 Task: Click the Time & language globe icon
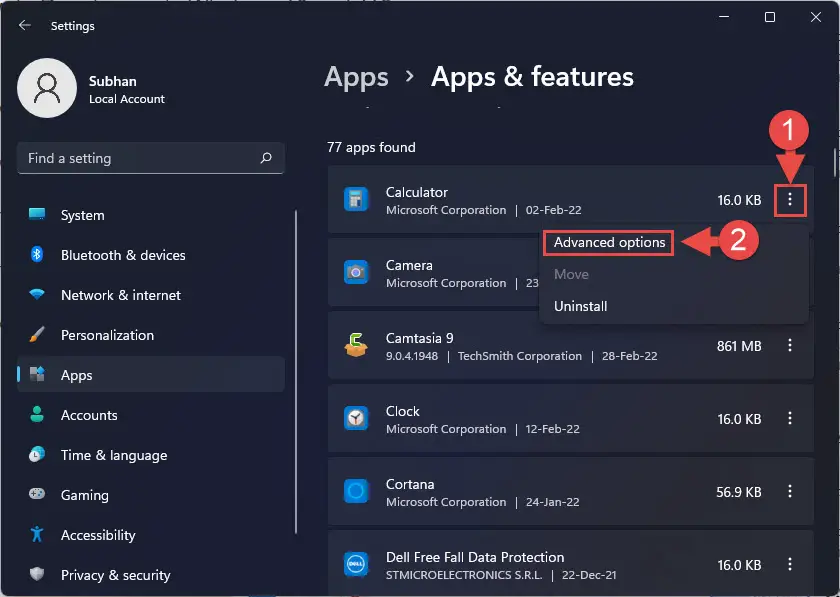click(37, 454)
